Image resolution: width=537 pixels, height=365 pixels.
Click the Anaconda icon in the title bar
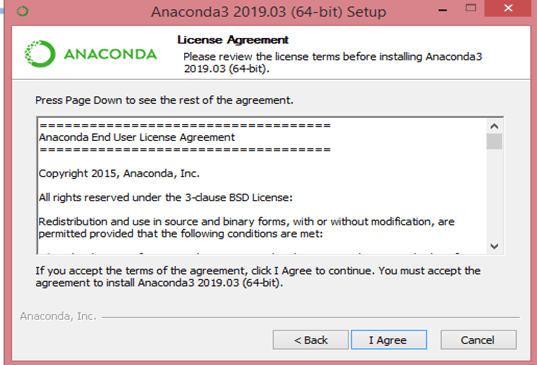tap(23, 11)
